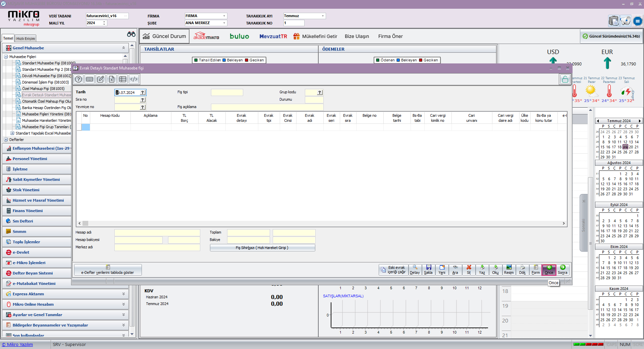The width and height of the screenshot is (644, 349).
Task: Click the help question-mark toolbar icon
Action: pyautogui.click(x=78, y=79)
